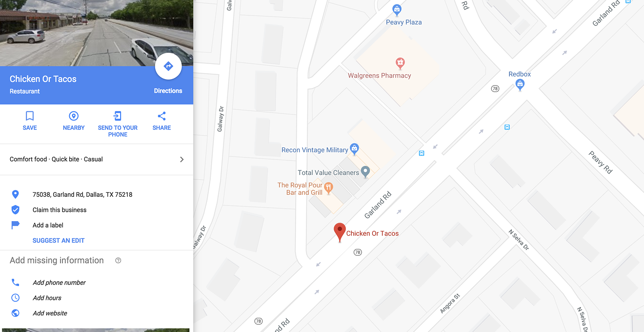This screenshot has height=332, width=644.
Task: Select Send to your phone icon
Action: 118,116
